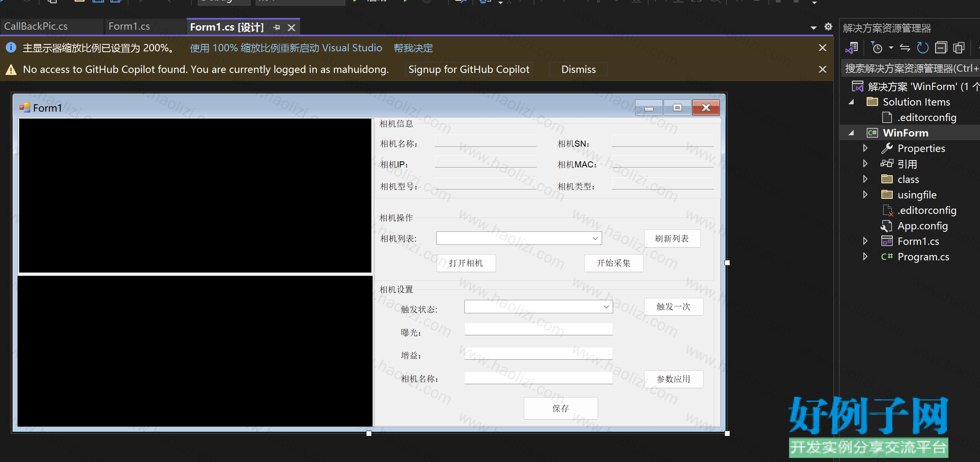Click the Program.cs C# file icon
Screen dimensions: 980x462
[x=887, y=256]
